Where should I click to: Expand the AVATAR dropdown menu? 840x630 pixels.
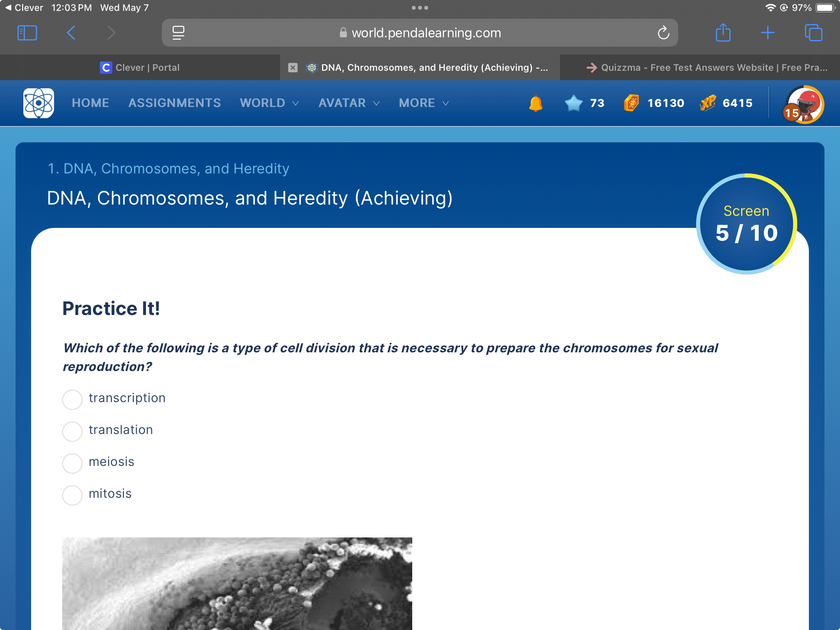pos(349,103)
